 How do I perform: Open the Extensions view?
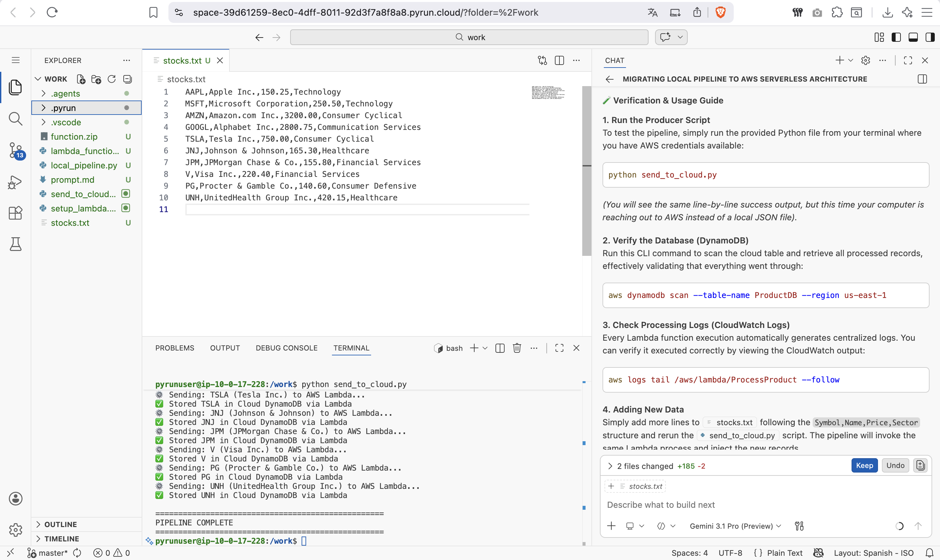point(15,213)
